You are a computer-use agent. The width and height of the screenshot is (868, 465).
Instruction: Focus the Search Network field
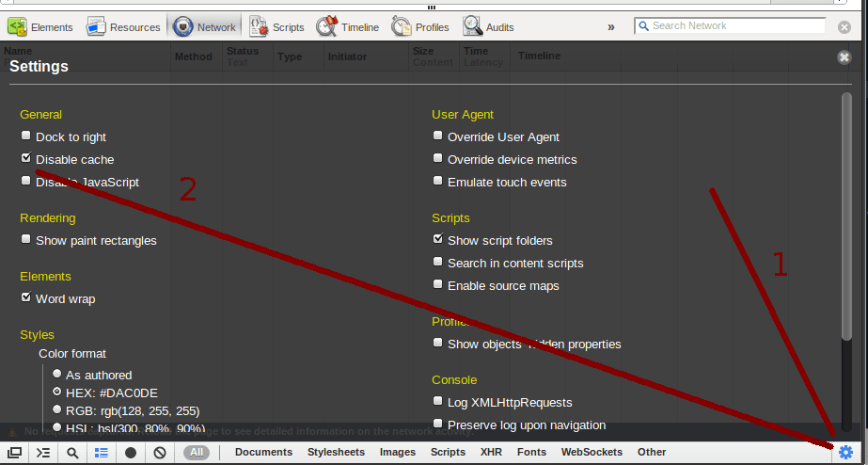coord(730,25)
